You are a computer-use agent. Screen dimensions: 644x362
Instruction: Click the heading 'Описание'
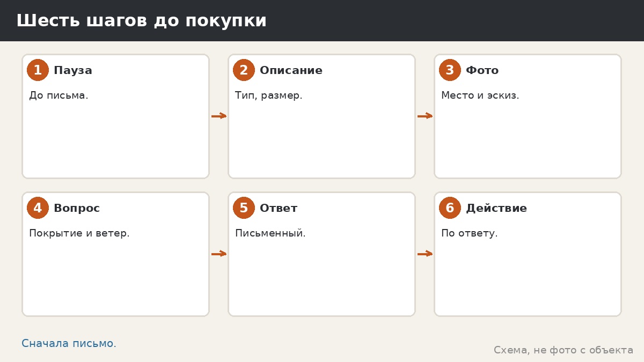click(291, 70)
